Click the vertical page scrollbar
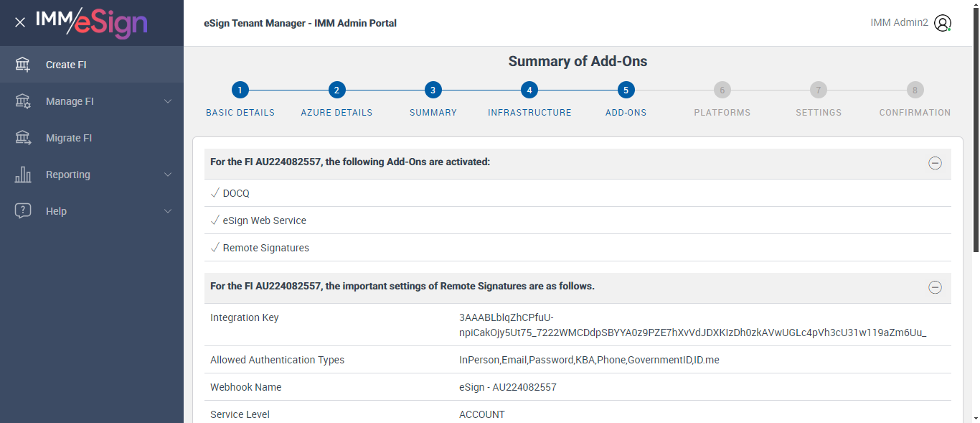This screenshot has height=423, width=980. click(x=976, y=144)
